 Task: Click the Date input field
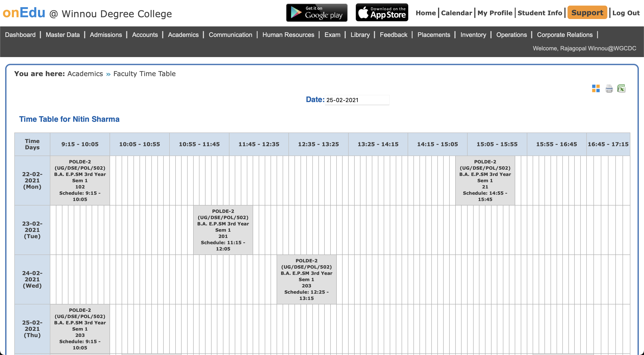[357, 100]
